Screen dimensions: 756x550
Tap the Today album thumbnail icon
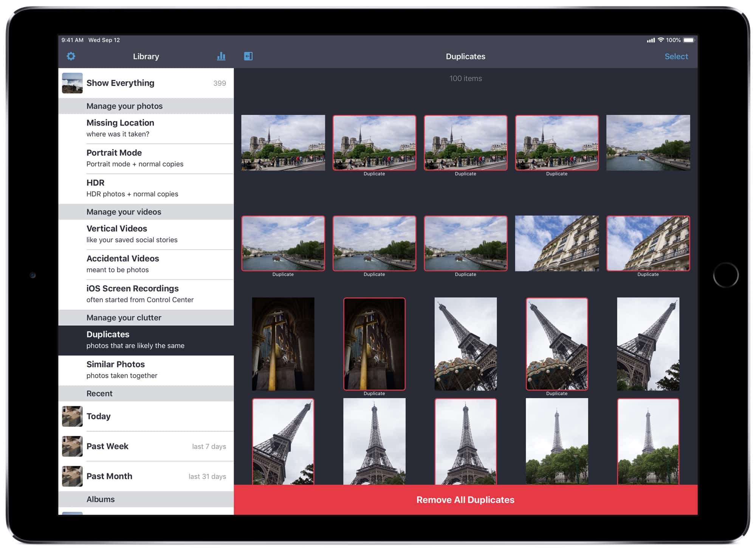[72, 416]
